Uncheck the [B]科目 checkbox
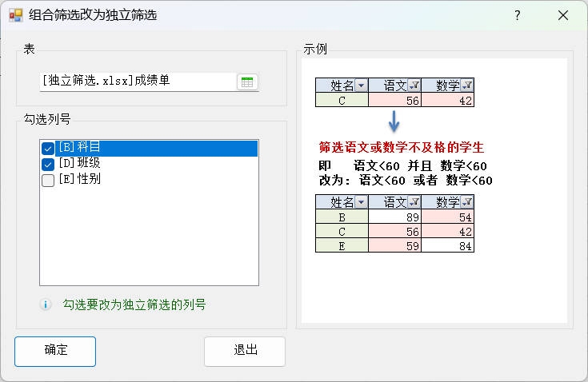Viewport: 588px width, 382px height. 48,148
